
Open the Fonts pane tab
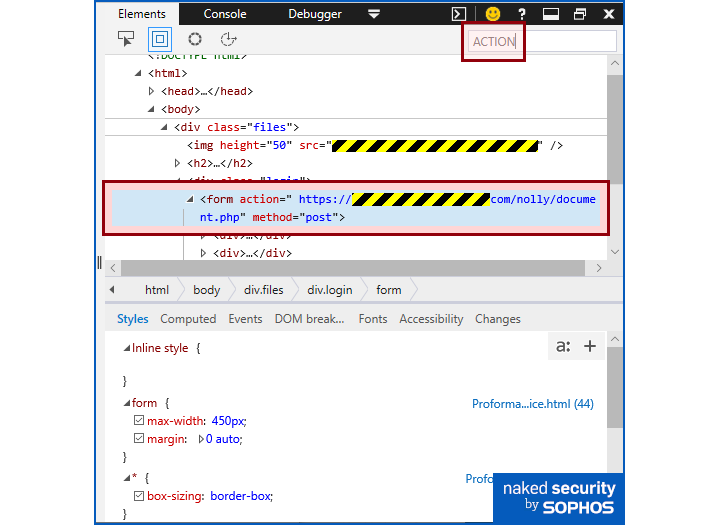point(373,319)
